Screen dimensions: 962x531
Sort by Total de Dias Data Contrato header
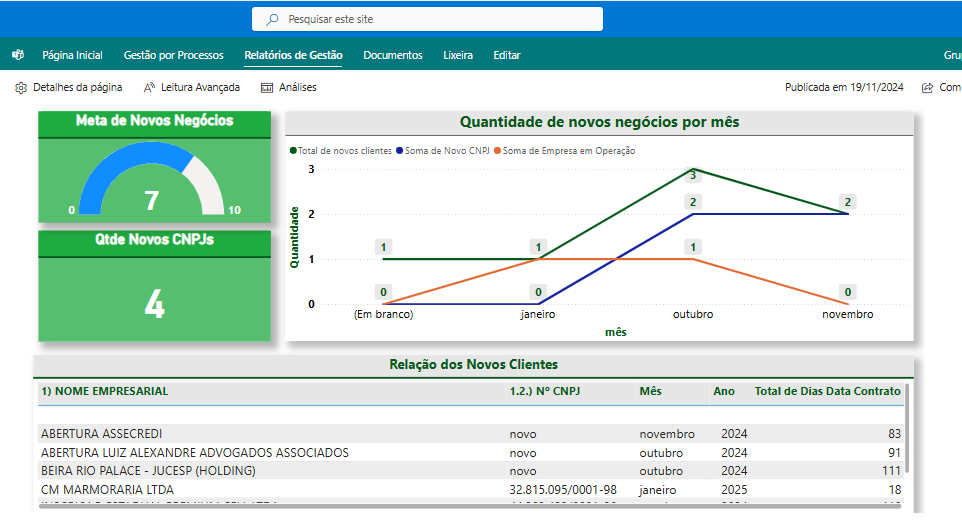[x=828, y=391]
